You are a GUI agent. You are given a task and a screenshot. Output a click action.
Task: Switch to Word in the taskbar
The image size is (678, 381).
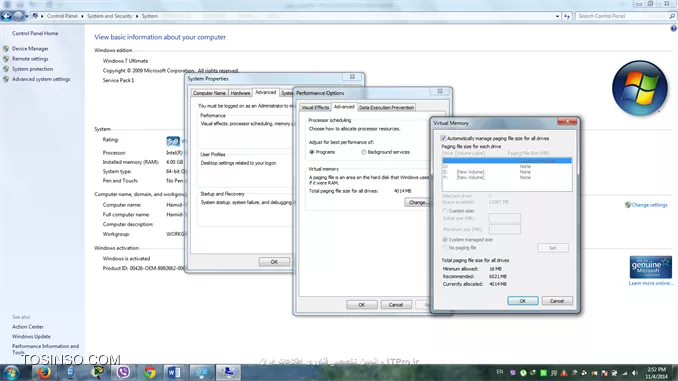[174, 372]
